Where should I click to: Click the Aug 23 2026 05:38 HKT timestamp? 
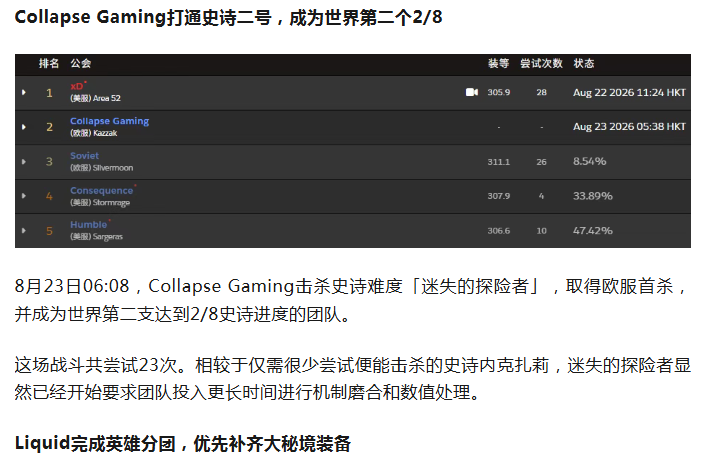[x=629, y=127]
